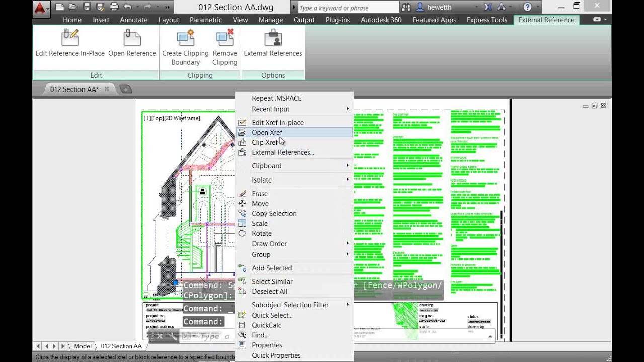Image resolution: width=644 pixels, height=362 pixels.
Task: Click the New file icon in quick access toolbar
Action: [x=60, y=7]
